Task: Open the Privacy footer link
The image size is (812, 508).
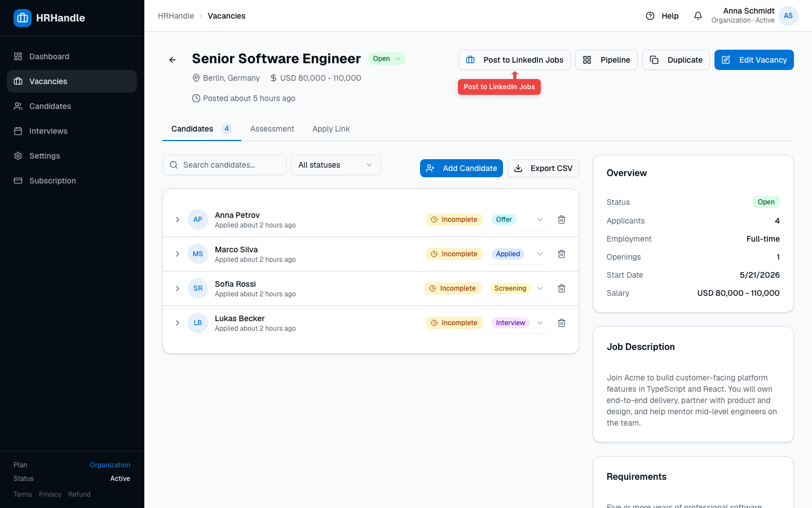Action: coord(50,494)
